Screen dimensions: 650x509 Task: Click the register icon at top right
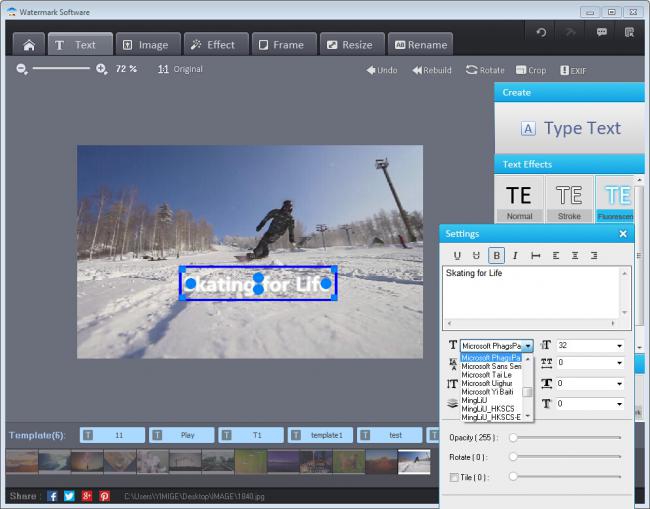tap(629, 32)
